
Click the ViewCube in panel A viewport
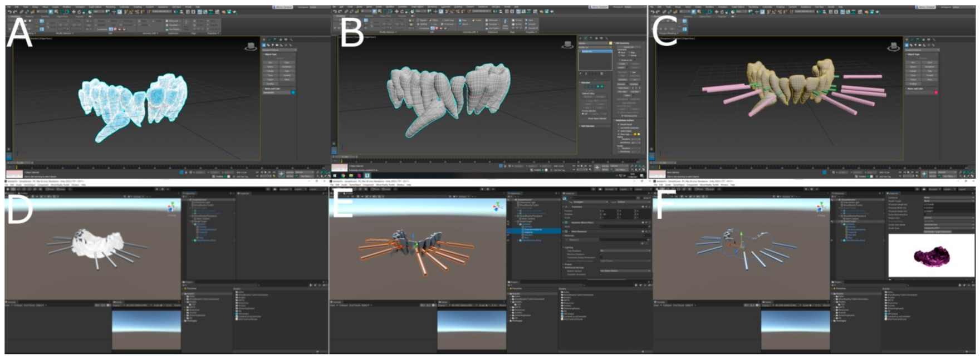coord(251,47)
